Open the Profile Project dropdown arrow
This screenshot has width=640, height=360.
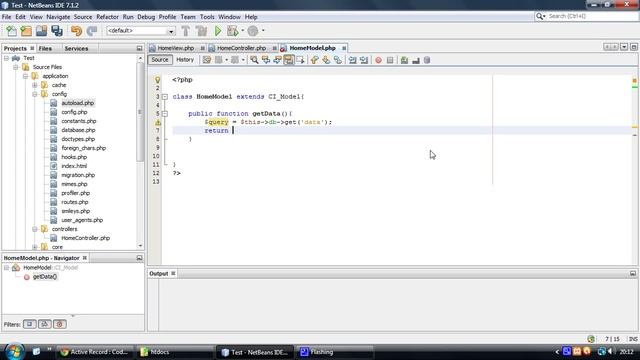pos(263,31)
